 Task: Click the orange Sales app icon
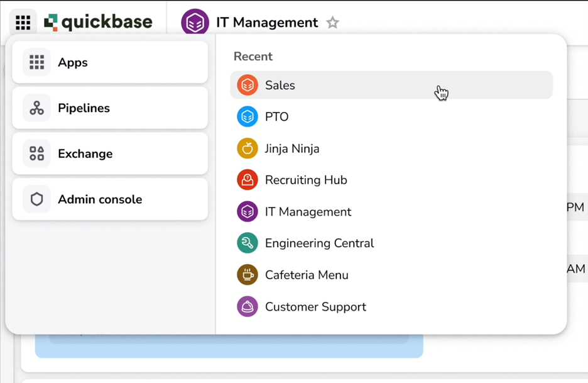click(248, 86)
